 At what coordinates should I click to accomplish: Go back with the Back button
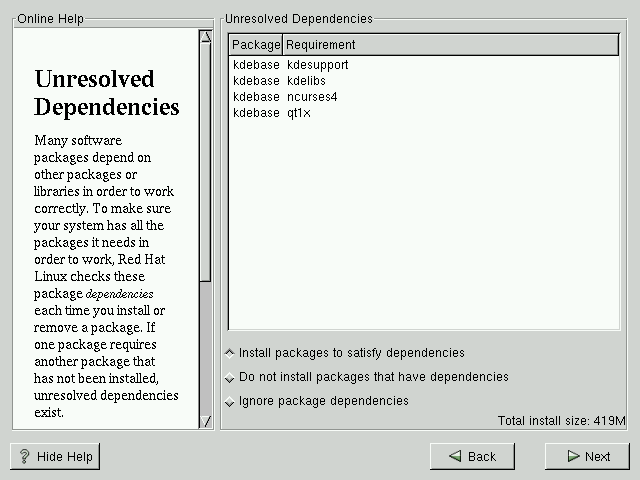pos(472,457)
